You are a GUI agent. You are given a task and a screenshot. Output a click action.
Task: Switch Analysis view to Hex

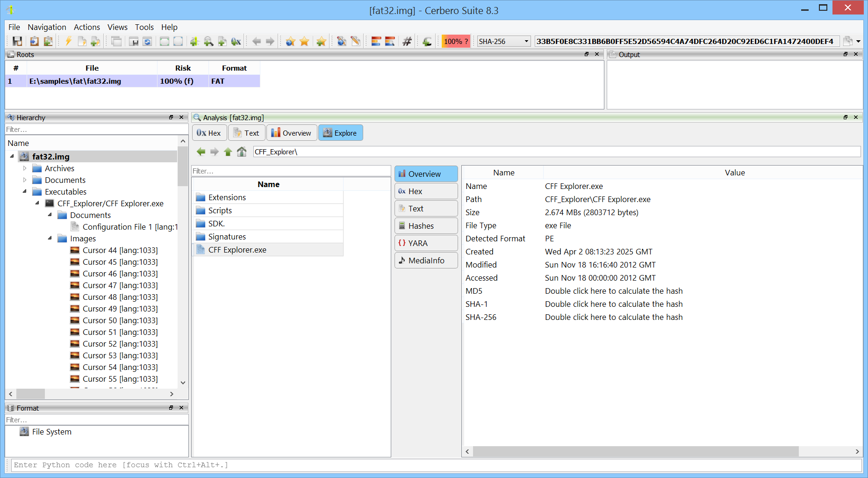pos(209,133)
